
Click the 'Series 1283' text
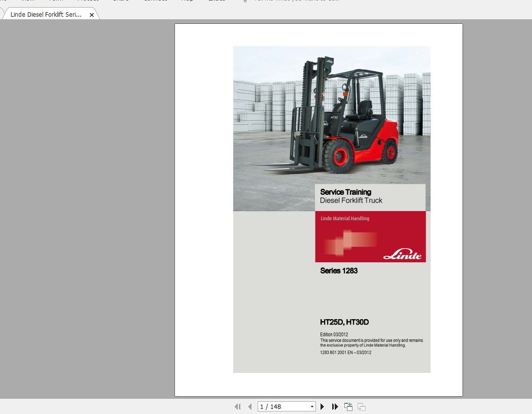coord(339,271)
